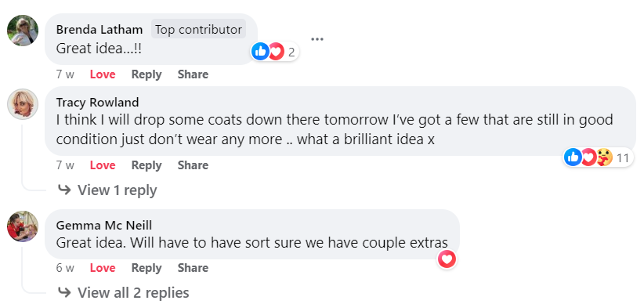Click the 7 w timestamp on Brenda's comment
644x304 pixels.
pyautogui.click(x=65, y=74)
